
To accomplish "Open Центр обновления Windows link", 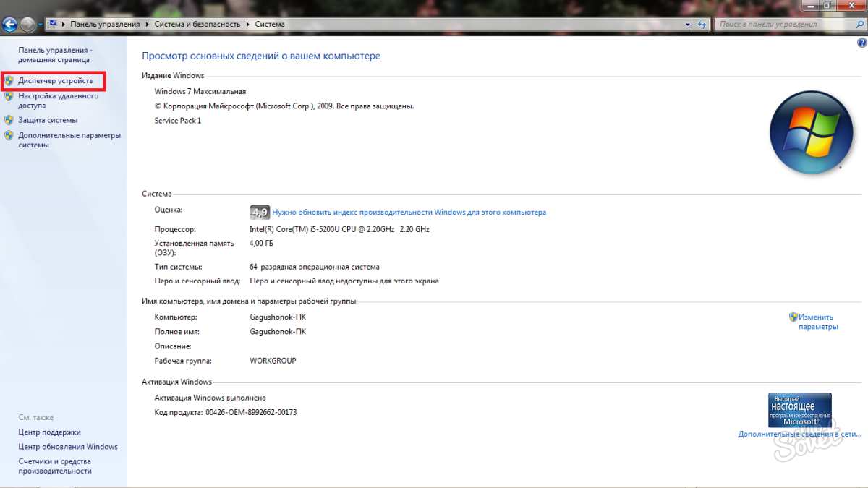I will (x=67, y=447).
